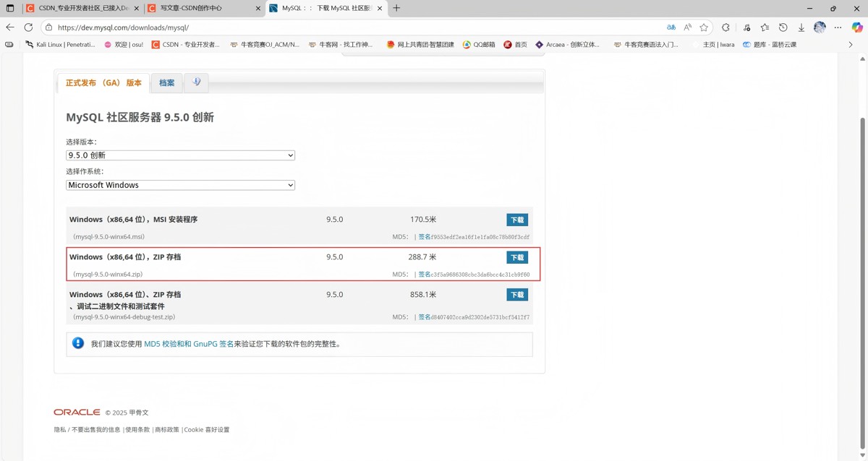Image resolution: width=868 pixels, height=461 pixels.
Task: Open a new tab with the plus icon
Action: tap(396, 8)
